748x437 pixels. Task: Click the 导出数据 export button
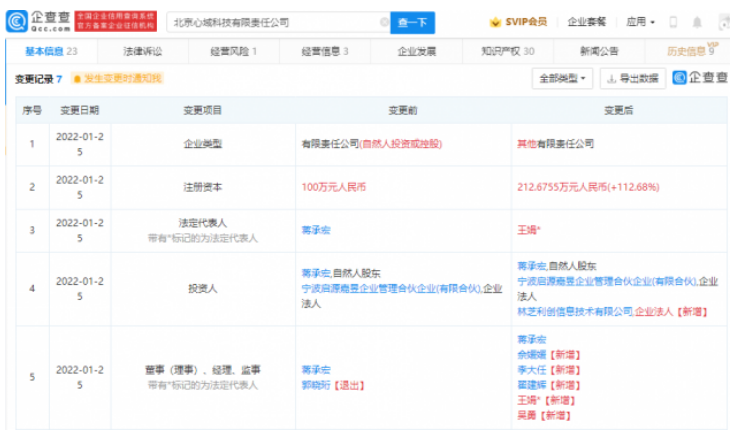[633, 78]
